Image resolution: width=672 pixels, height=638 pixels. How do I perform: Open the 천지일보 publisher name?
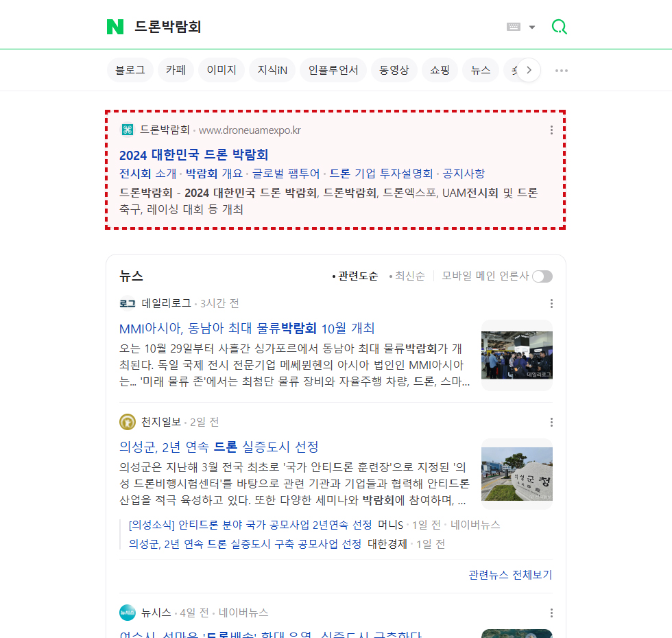tap(161, 422)
